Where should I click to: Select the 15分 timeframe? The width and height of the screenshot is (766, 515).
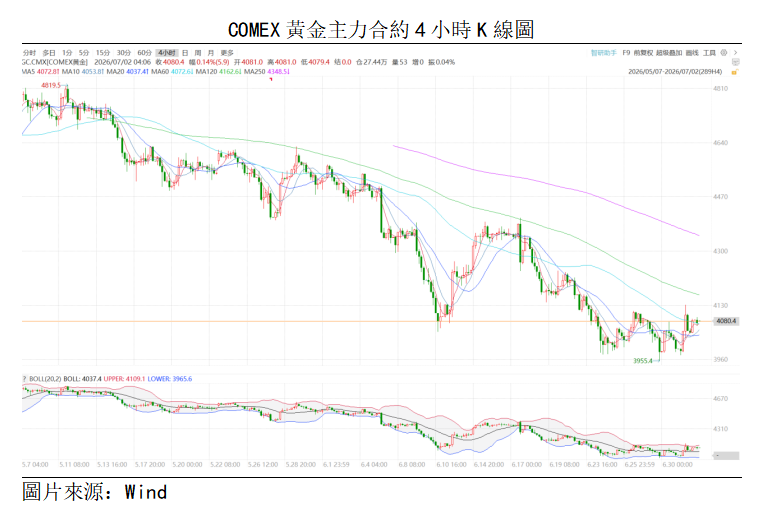click(x=103, y=52)
